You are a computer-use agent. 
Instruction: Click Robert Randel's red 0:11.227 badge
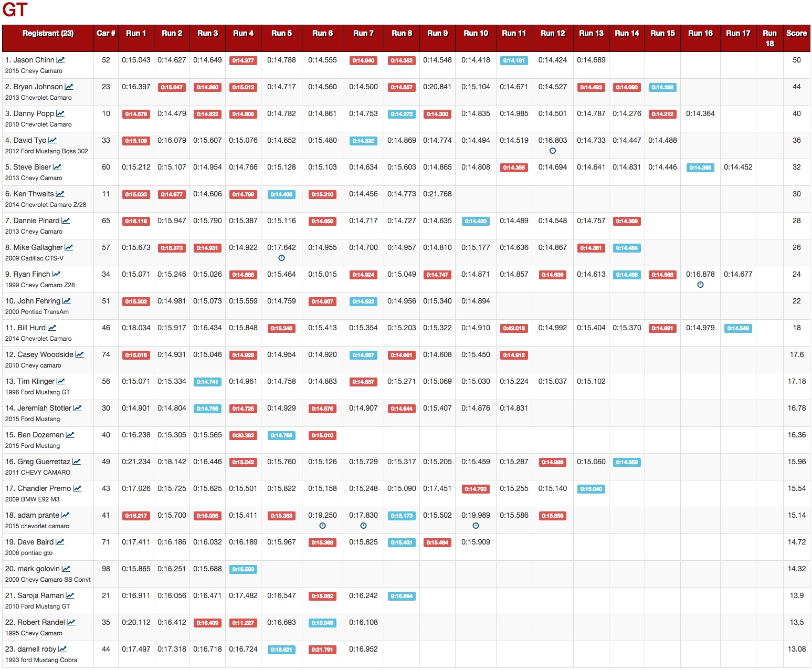[243, 623]
